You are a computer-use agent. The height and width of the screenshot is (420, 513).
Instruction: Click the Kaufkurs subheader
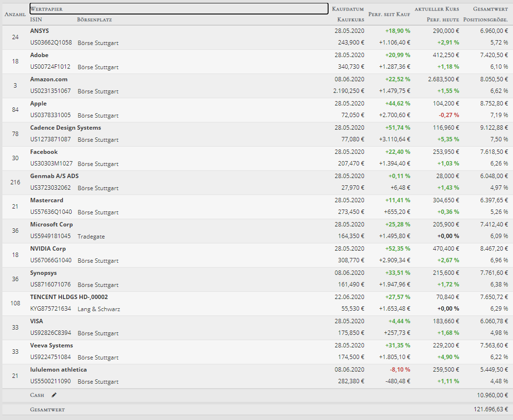[x=351, y=20]
